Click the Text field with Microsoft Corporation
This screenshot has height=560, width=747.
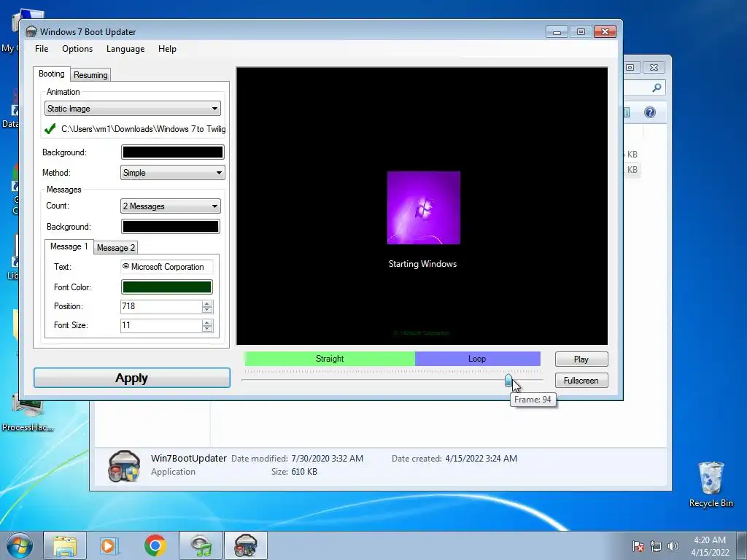167,267
